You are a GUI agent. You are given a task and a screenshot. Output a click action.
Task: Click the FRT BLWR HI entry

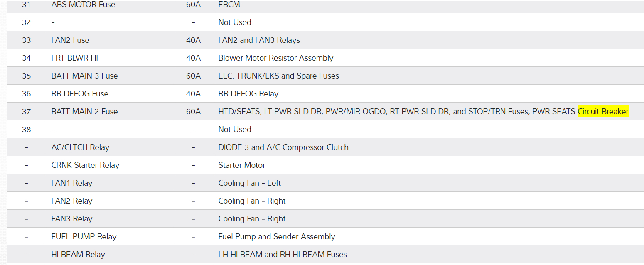tap(75, 58)
